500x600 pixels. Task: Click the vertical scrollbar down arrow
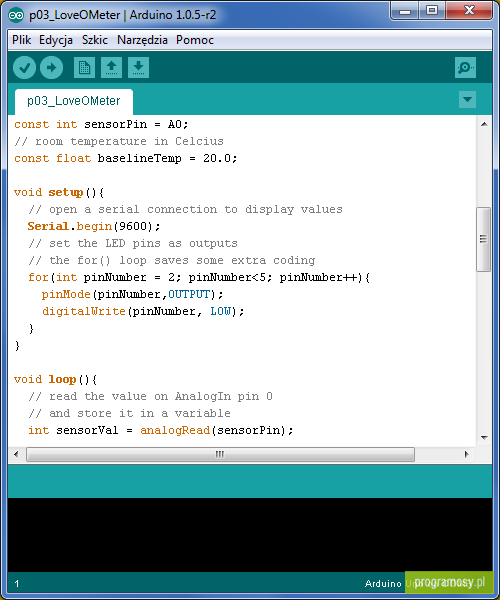484,437
